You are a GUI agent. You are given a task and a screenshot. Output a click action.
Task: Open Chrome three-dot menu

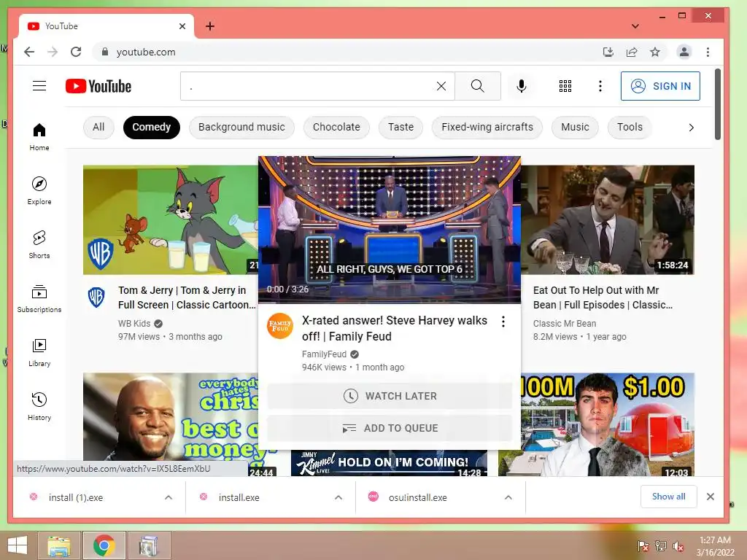click(708, 52)
